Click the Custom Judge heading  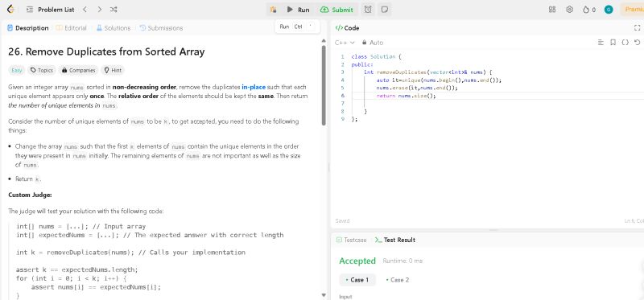[x=30, y=195]
